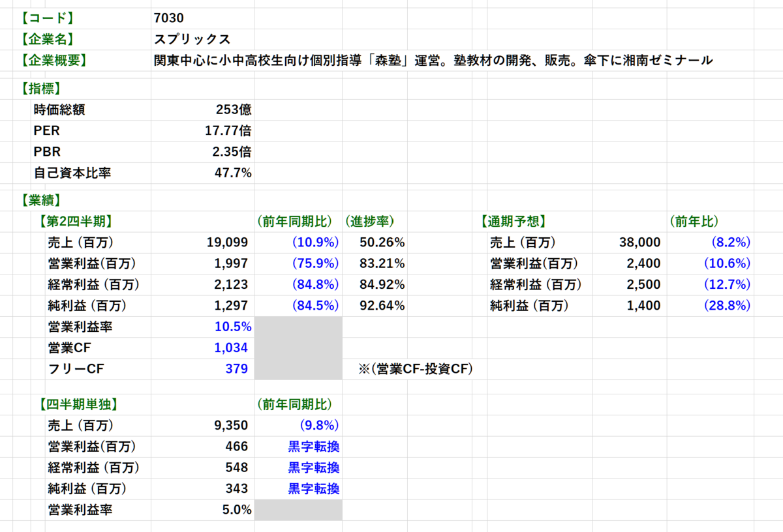Select the 5.0% quarterly margin value

[237, 510]
